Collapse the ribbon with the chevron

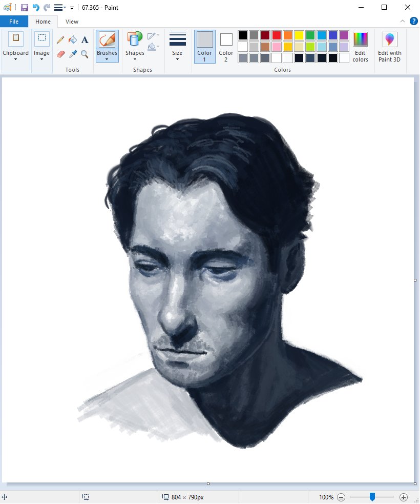tap(402, 21)
